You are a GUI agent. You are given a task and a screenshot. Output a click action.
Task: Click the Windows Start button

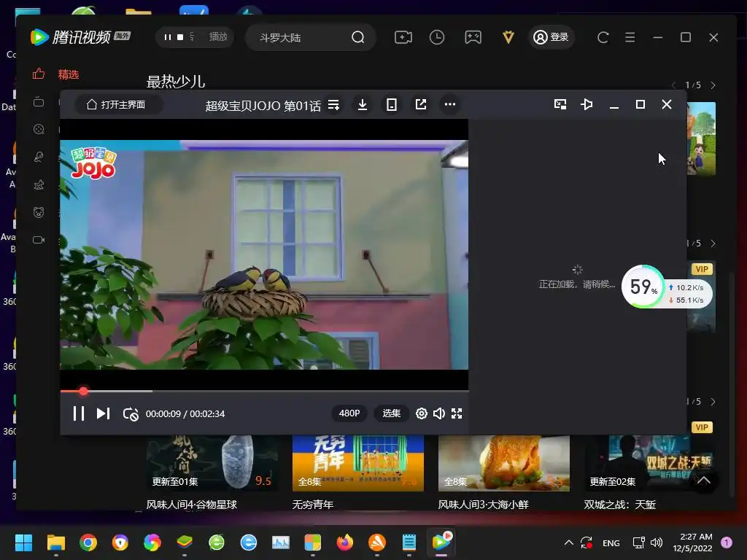[23, 542]
